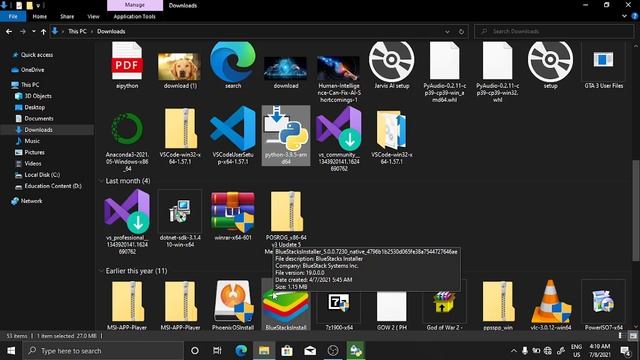This screenshot has height=360, width=640.
Task: Click the Search Downloads box
Action: pyautogui.click(x=554, y=31)
